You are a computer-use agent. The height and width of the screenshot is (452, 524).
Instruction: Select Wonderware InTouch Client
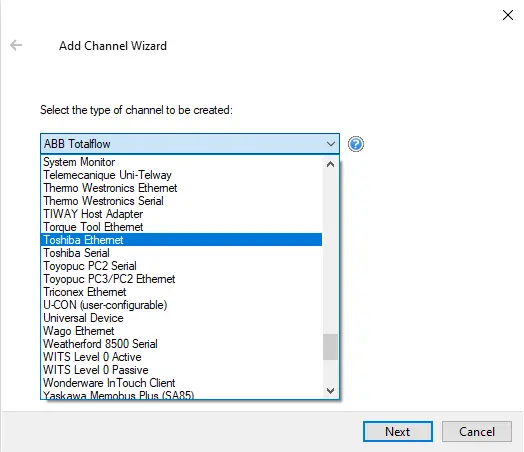click(181, 383)
